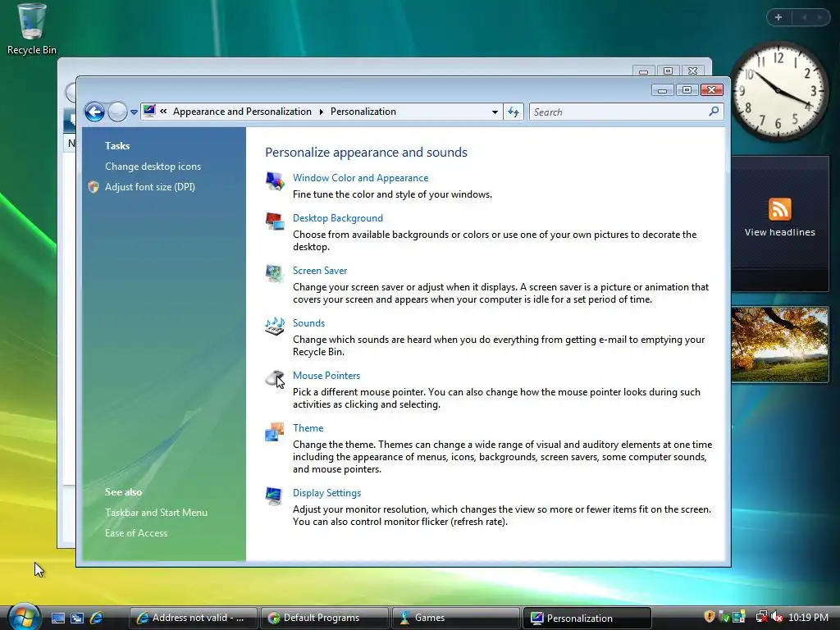The image size is (840, 630).
Task: Open the Screen Saver link
Action: [320, 271]
